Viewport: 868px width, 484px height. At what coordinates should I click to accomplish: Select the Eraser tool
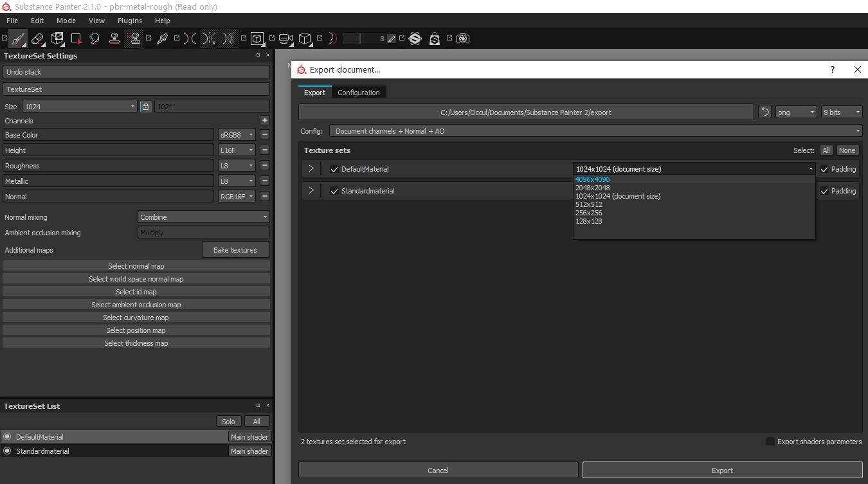tap(37, 39)
